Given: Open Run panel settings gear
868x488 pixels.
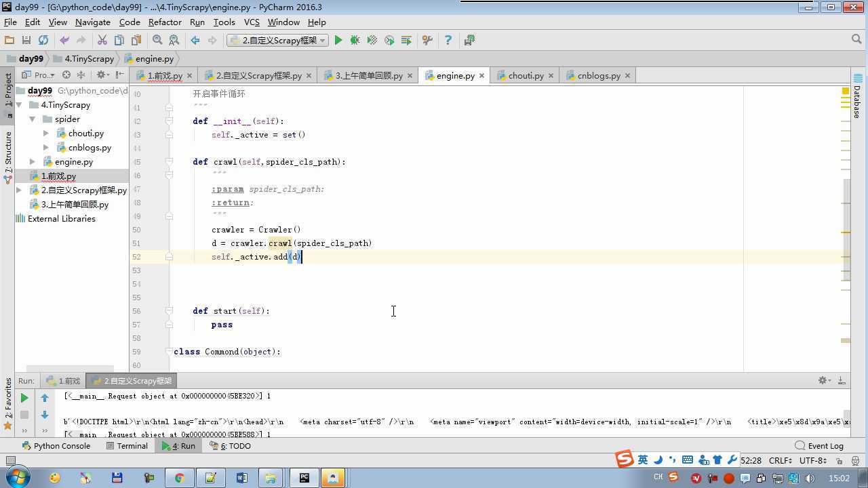Looking at the screenshot, I should 824,381.
